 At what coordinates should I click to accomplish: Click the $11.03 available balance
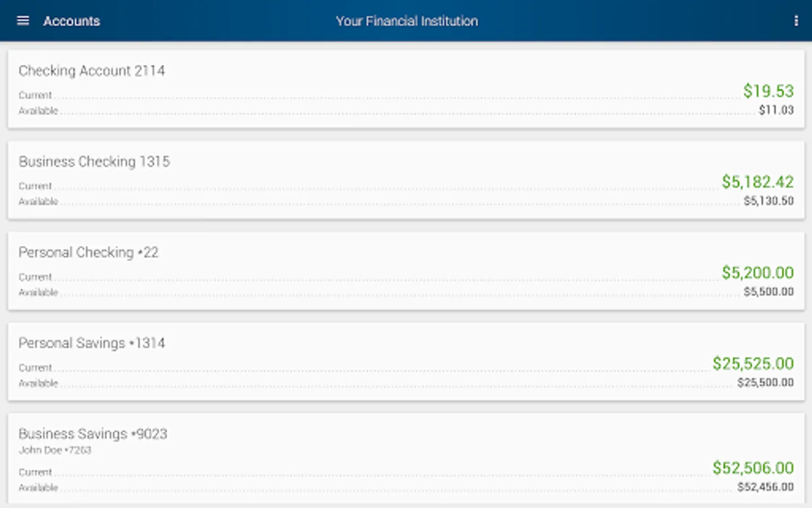tap(776, 110)
